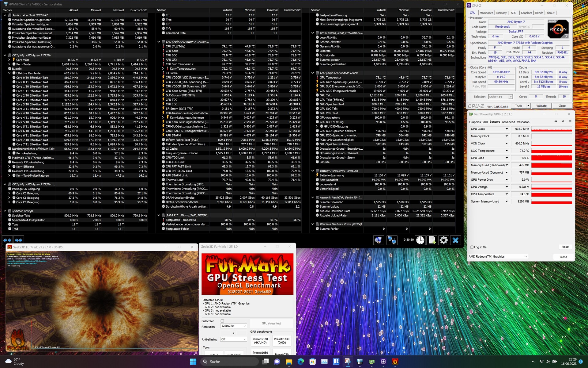The image size is (588, 368).
Task: Click HWiNFO collapse columns arrows icon
Action: coord(19,240)
